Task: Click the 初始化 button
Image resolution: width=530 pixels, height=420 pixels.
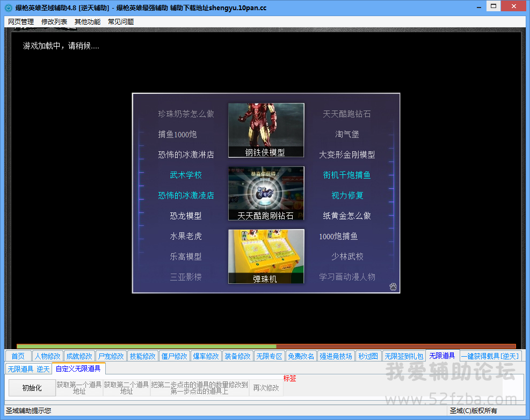Action: point(32,388)
